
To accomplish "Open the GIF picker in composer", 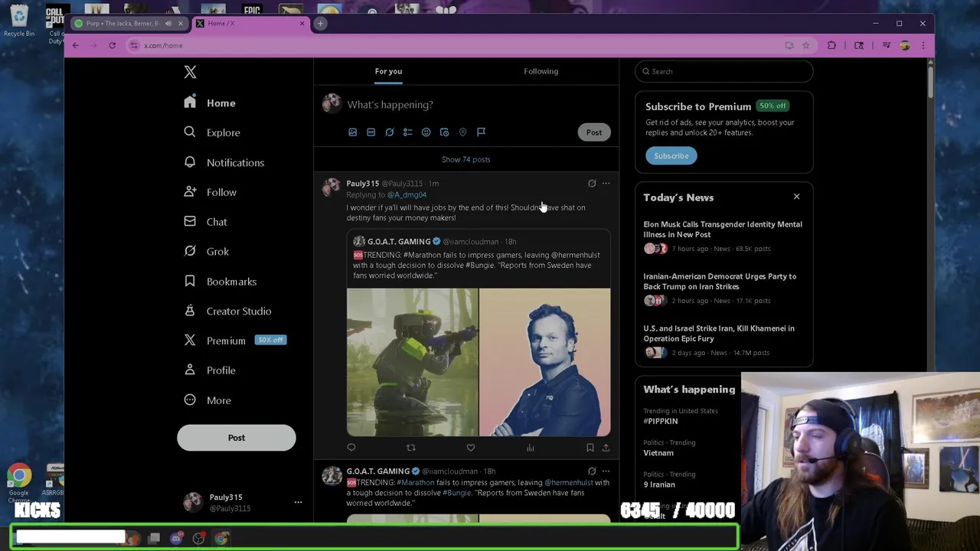I will click(371, 132).
